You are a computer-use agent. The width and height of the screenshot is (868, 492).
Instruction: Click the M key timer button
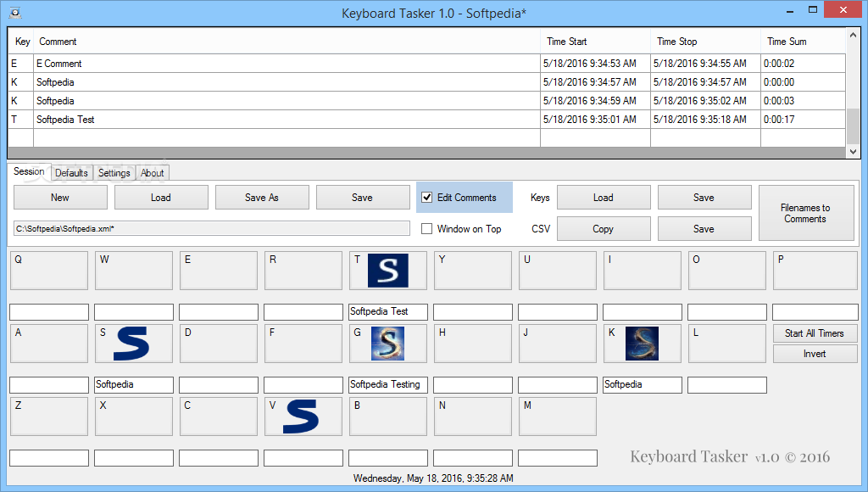point(558,417)
